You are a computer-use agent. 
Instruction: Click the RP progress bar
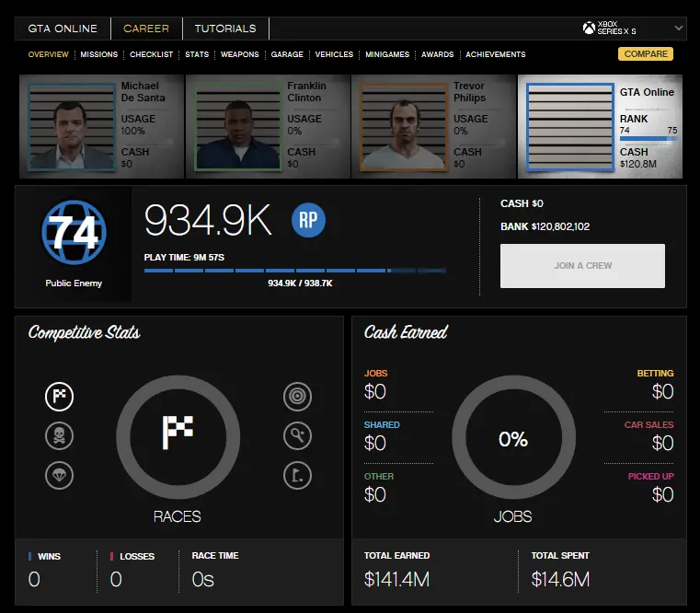(x=294, y=271)
